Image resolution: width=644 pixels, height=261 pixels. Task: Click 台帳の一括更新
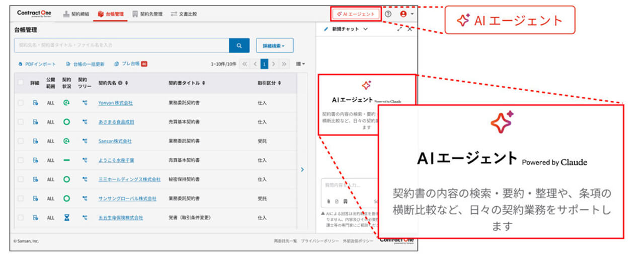coord(85,64)
